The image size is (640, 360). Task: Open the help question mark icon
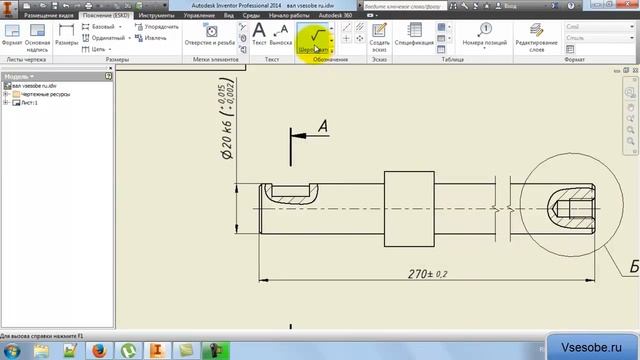point(571,6)
